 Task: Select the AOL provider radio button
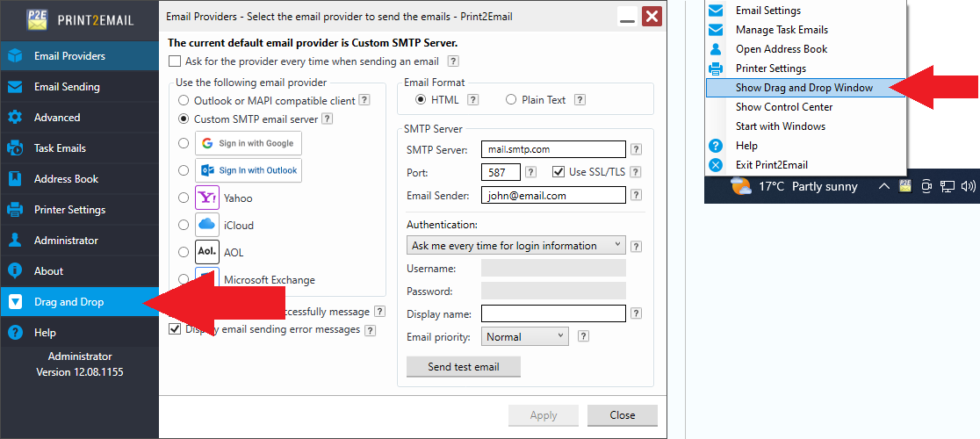coord(184,252)
